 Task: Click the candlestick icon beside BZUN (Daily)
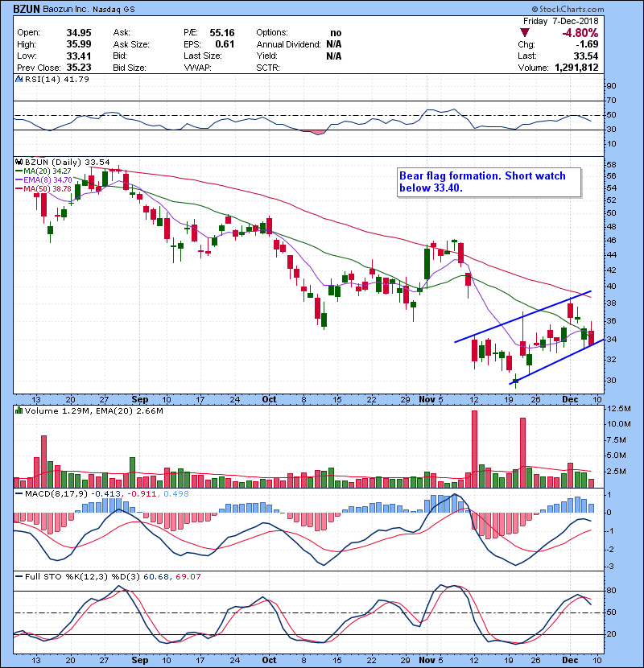coord(19,162)
